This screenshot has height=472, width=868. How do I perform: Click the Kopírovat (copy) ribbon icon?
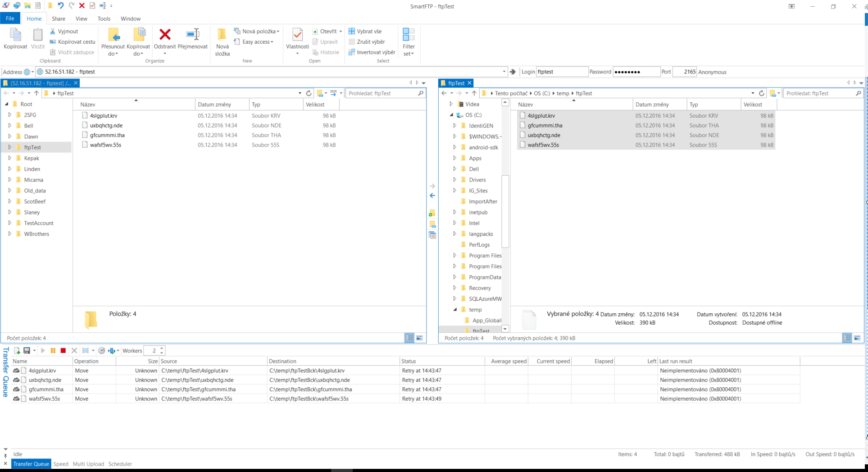[15, 35]
